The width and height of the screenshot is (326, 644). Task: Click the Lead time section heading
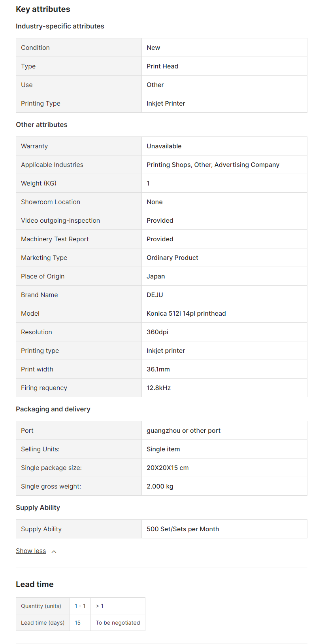tap(35, 584)
